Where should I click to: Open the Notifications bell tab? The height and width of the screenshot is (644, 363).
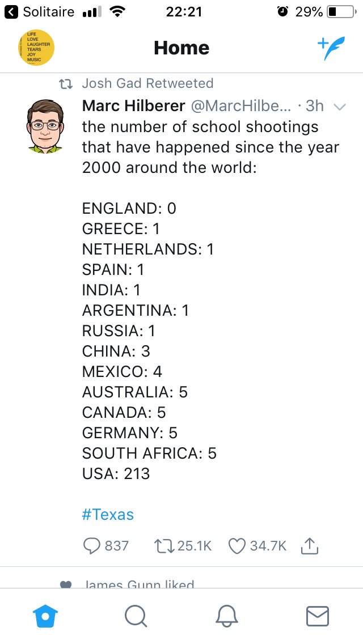[227, 616]
